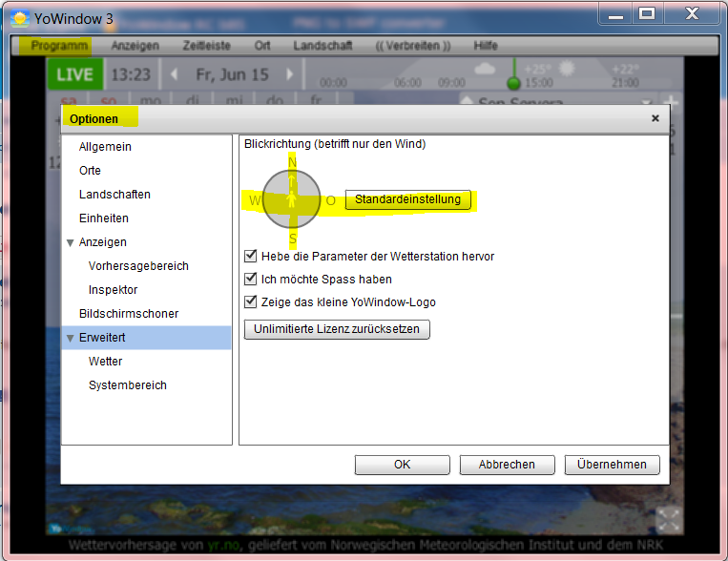Go to next day arrow

point(290,74)
